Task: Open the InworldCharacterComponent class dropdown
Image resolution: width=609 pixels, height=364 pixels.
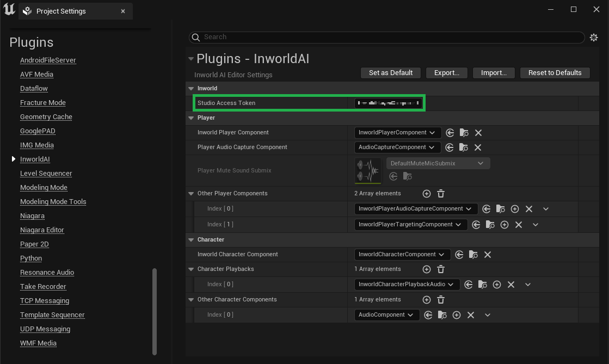Action: (x=402, y=255)
